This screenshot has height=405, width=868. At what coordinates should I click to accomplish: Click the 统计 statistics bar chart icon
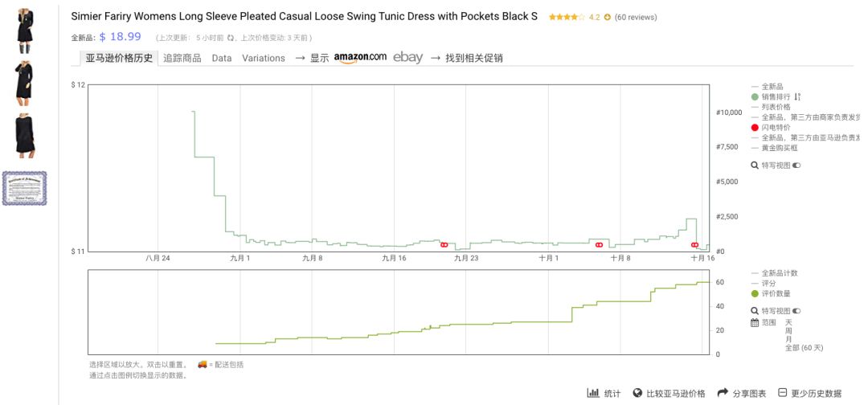point(593,393)
